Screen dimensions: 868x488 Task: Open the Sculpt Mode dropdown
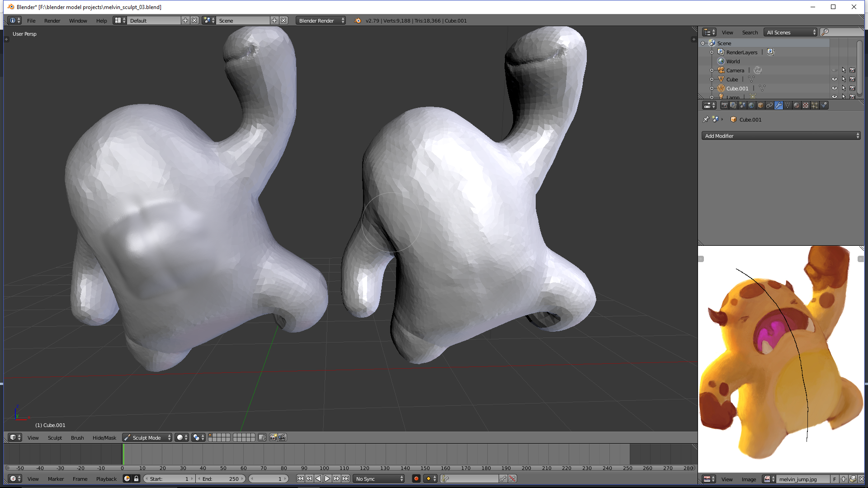[x=147, y=437]
